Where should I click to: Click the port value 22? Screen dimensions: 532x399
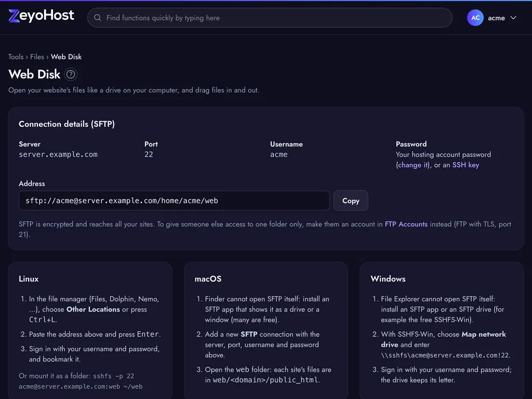pos(149,154)
